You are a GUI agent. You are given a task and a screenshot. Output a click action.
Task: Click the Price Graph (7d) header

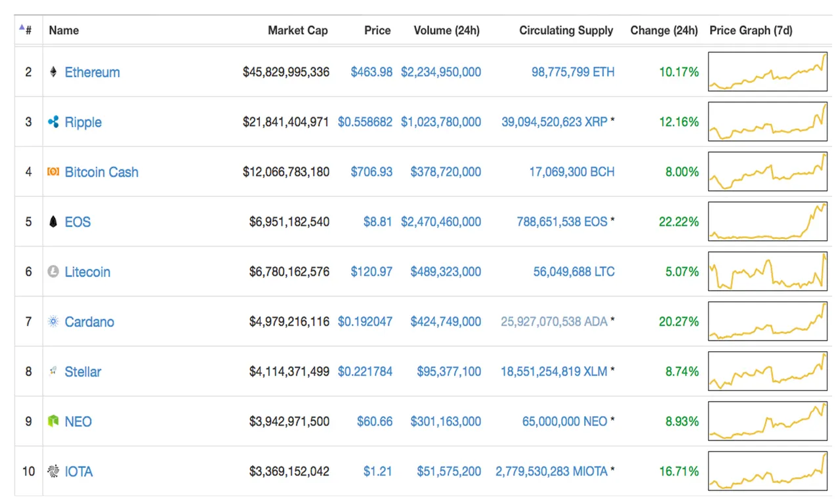(751, 30)
